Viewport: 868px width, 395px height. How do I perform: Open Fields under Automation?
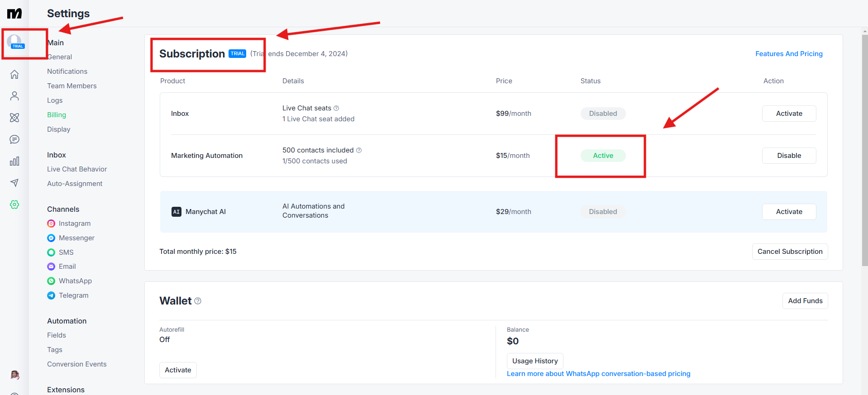[57, 335]
